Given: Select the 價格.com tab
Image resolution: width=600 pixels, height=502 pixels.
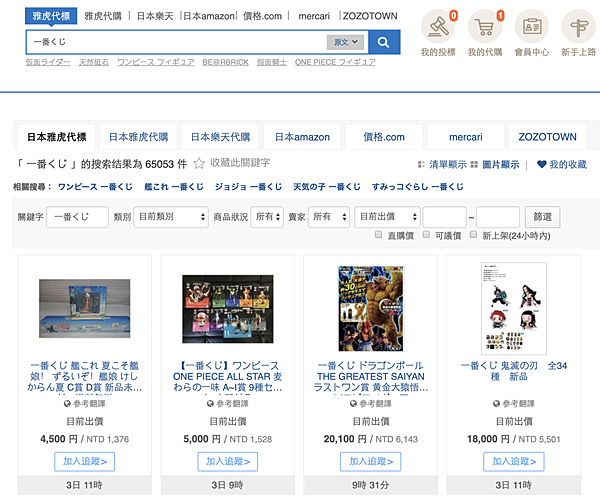Looking at the screenshot, I should [384, 137].
